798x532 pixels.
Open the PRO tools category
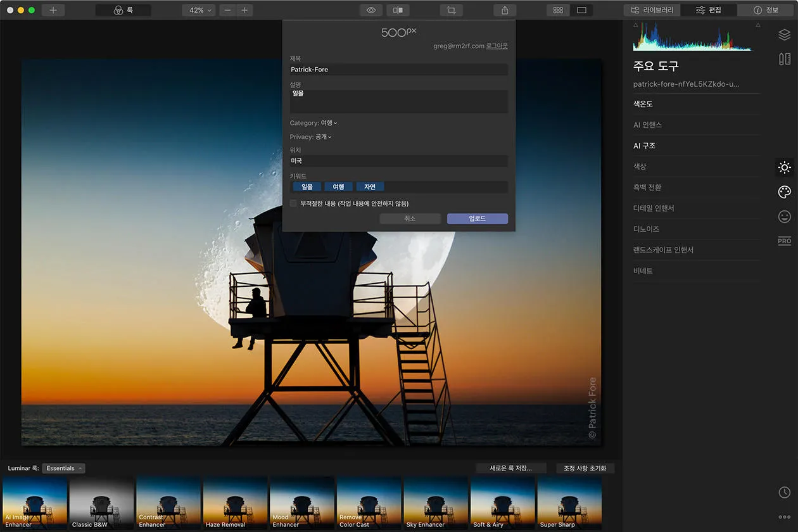pyautogui.click(x=785, y=241)
